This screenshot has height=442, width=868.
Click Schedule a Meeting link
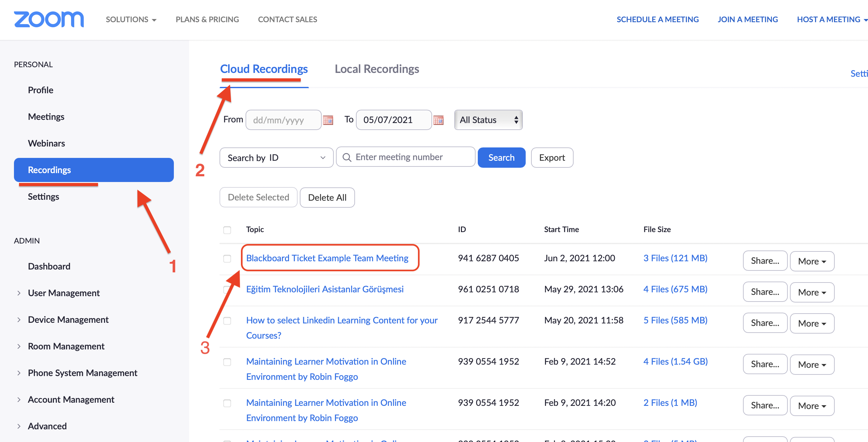[x=657, y=20]
